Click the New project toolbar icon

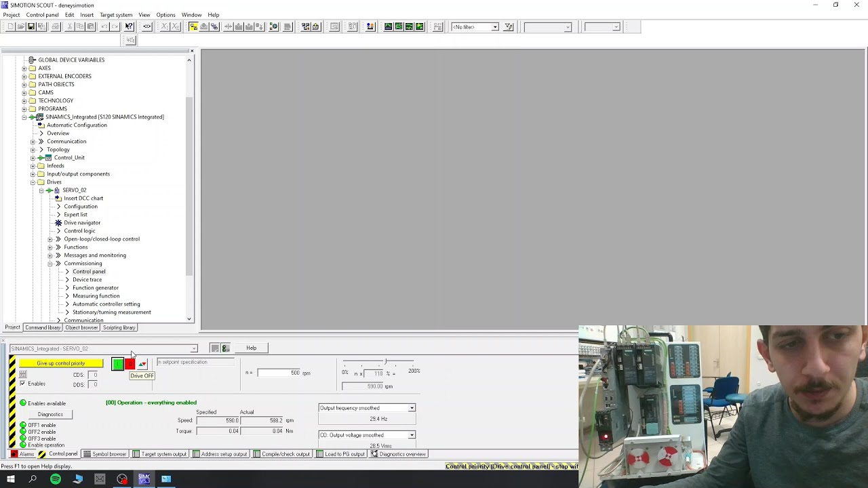coord(11,26)
